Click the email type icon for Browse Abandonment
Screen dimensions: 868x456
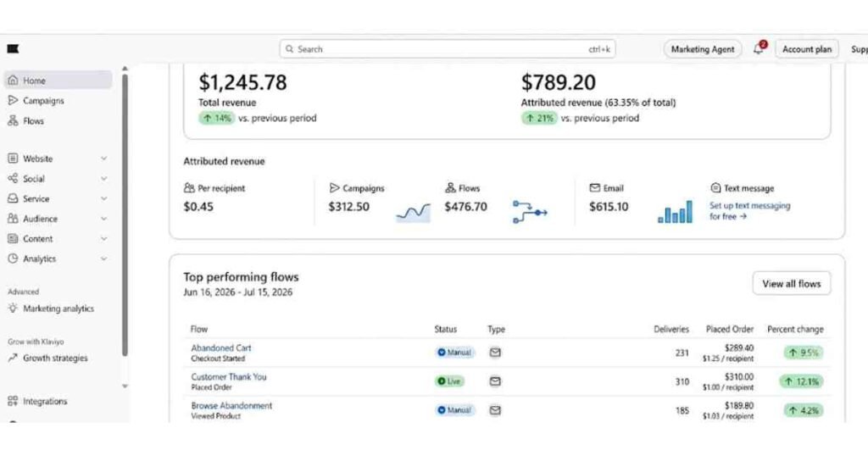coord(495,410)
